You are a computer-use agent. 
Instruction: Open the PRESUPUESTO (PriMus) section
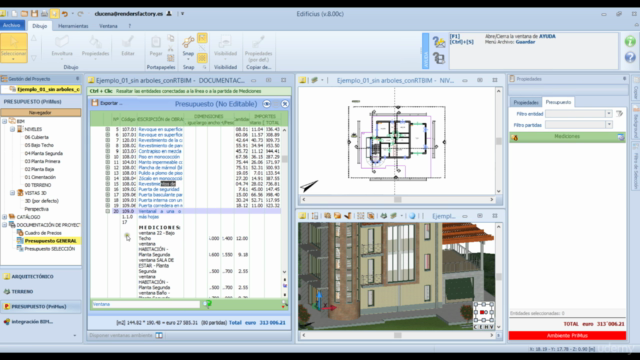point(41,307)
